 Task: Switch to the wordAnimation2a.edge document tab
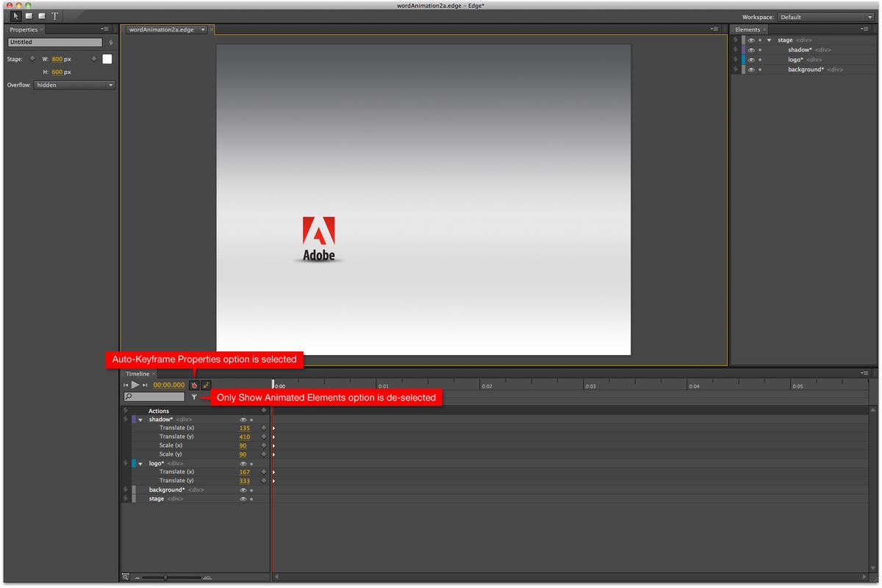coord(160,29)
